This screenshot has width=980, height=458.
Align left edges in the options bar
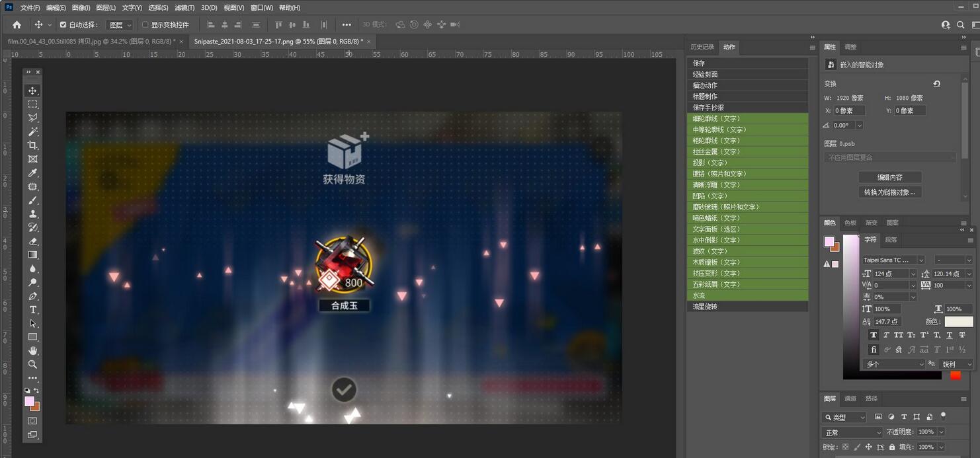coord(211,24)
